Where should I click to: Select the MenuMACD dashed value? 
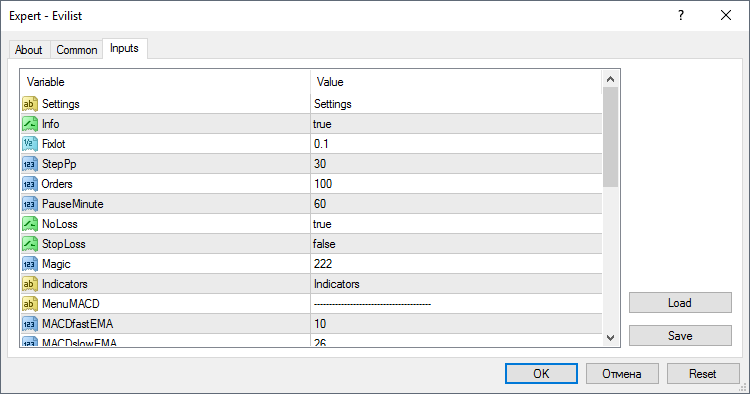372,304
